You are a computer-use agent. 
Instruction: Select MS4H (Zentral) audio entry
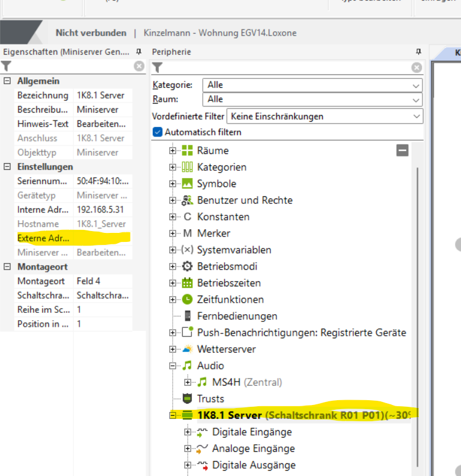pos(247,382)
